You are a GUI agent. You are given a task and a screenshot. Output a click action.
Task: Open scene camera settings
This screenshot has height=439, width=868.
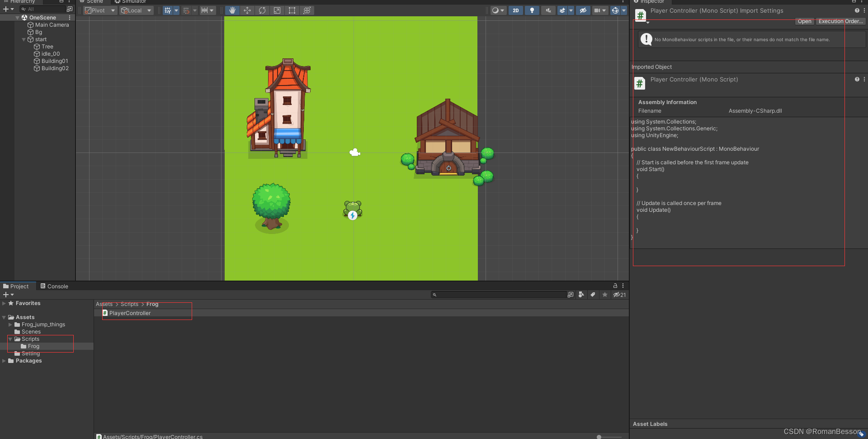click(x=600, y=10)
